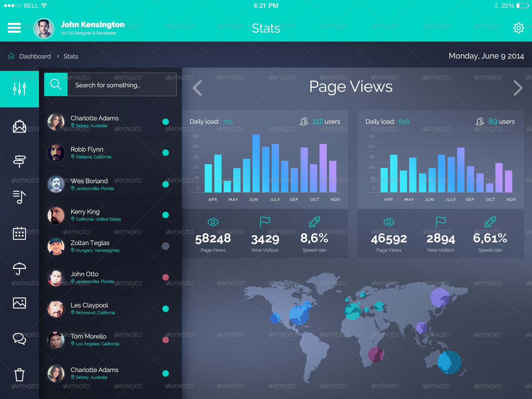The image size is (532, 399).
Task: Toggle Zoltan Teglas's status dot
Action: (165, 246)
